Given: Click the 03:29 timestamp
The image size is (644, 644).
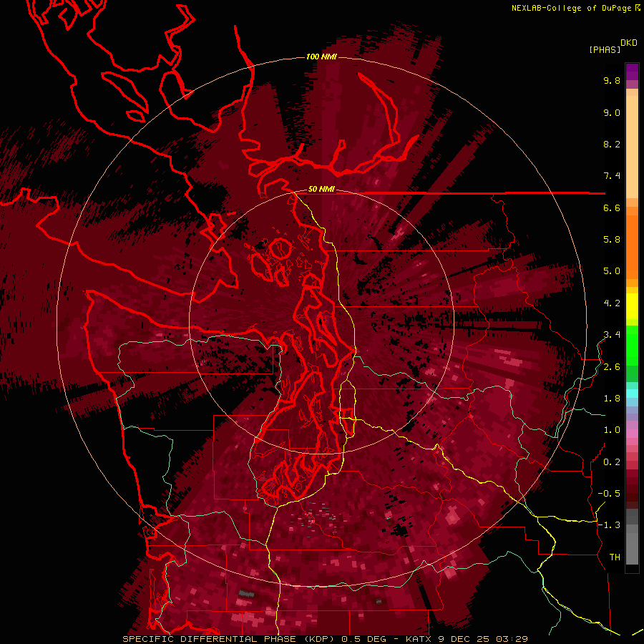Looking at the screenshot, I should pos(511,639).
